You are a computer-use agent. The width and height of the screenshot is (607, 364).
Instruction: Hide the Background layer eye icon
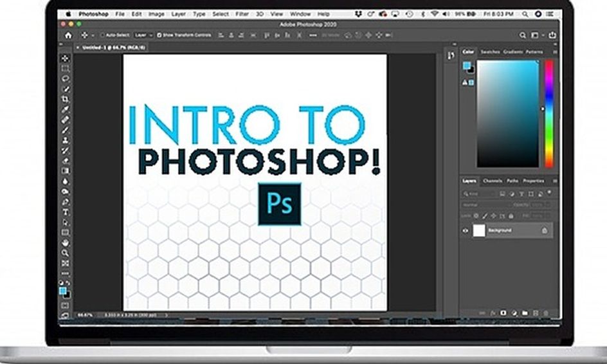[x=466, y=231]
